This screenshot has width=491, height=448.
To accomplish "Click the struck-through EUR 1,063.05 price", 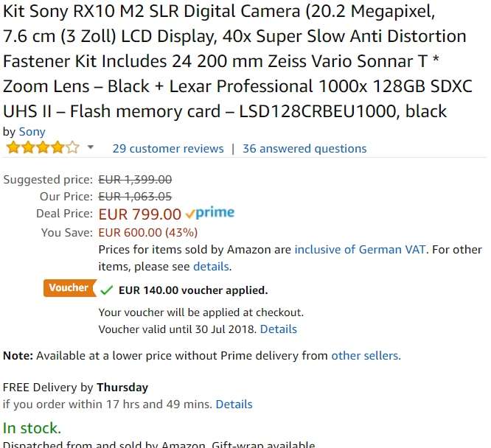I will tap(135, 196).
